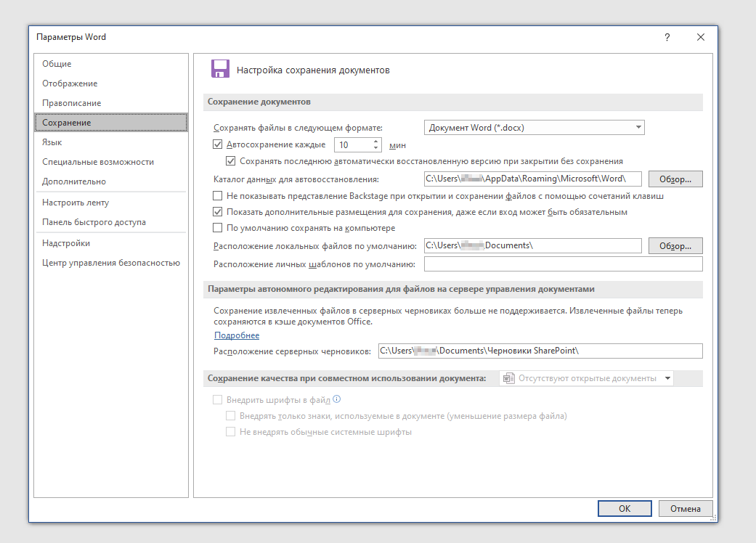Click the Отмена button
756x543 pixels.
point(685,508)
